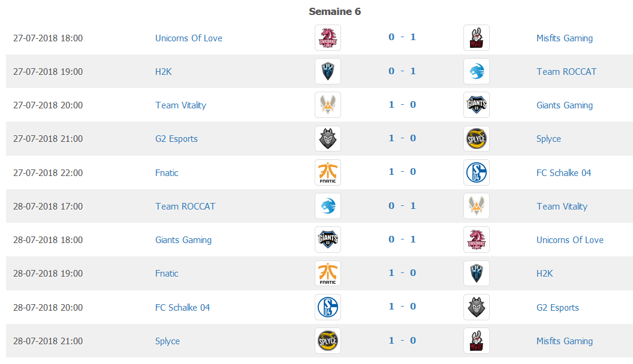Click Splyce logo in the last match row
The image size is (633, 364).
(x=328, y=341)
